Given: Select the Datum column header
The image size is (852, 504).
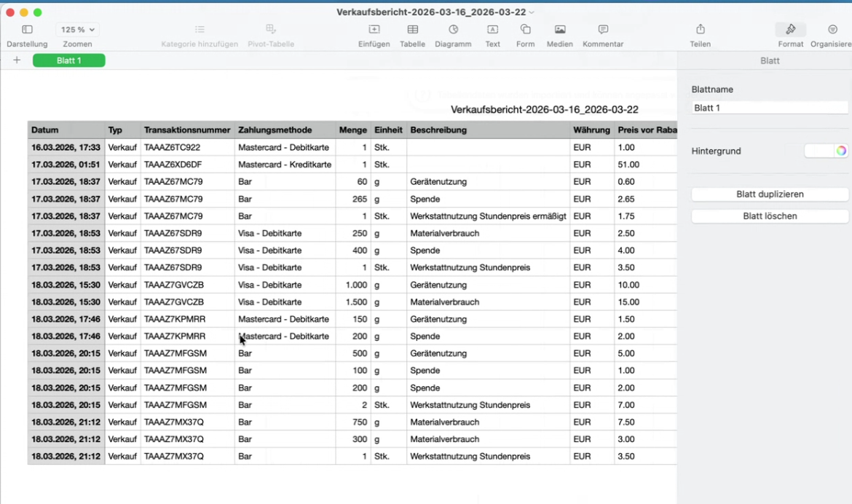Looking at the screenshot, I should pyautogui.click(x=66, y=130).
